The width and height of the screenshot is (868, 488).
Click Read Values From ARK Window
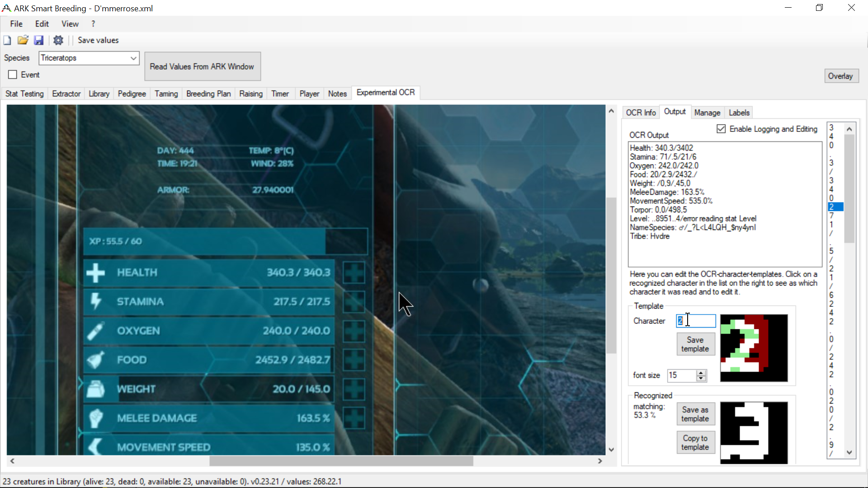[203, 66]
